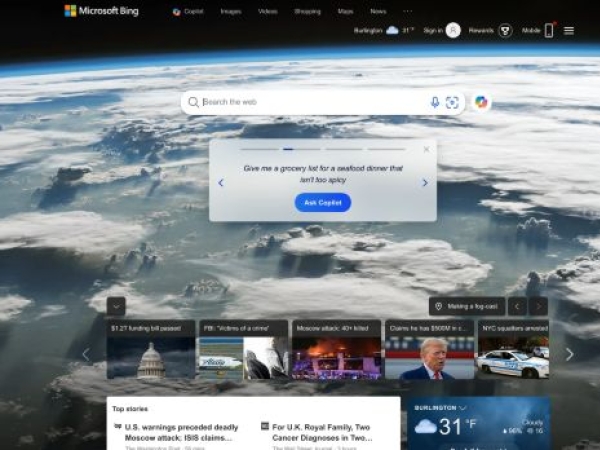Open the Moscow attack 40+ killed card
The width and height of the screenshot is (600, 450).
pos(336,349)
